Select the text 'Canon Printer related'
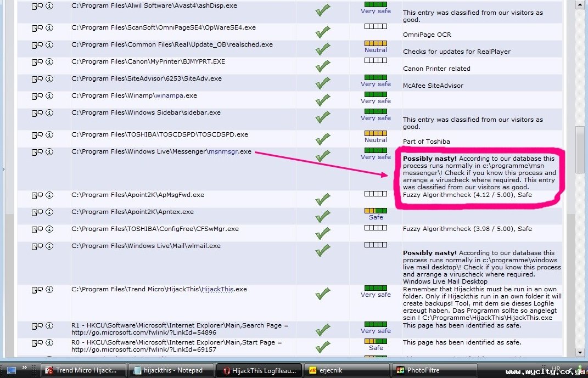Screen dimensions: 588x378 coord(436,69)
